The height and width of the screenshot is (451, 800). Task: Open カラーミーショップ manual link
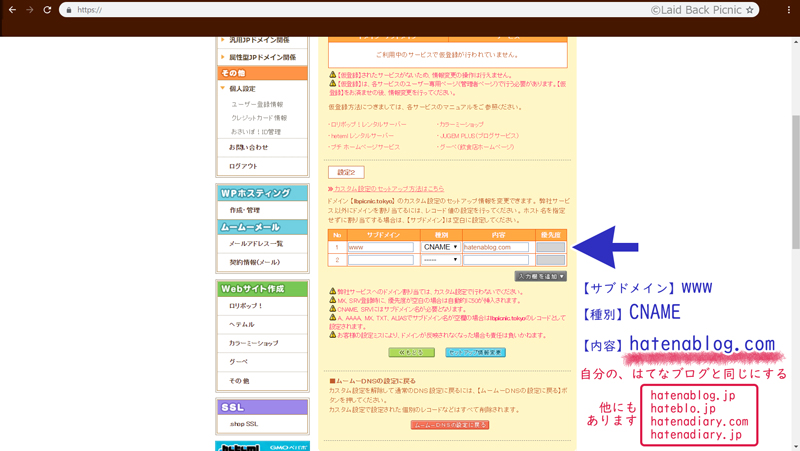tap(460, 124)
